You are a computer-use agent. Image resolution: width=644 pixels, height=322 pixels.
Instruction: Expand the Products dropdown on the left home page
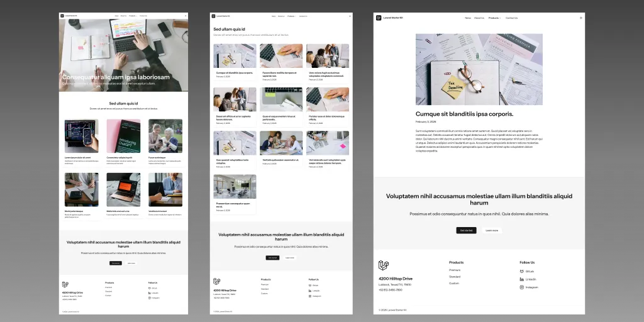coord(133,16)
